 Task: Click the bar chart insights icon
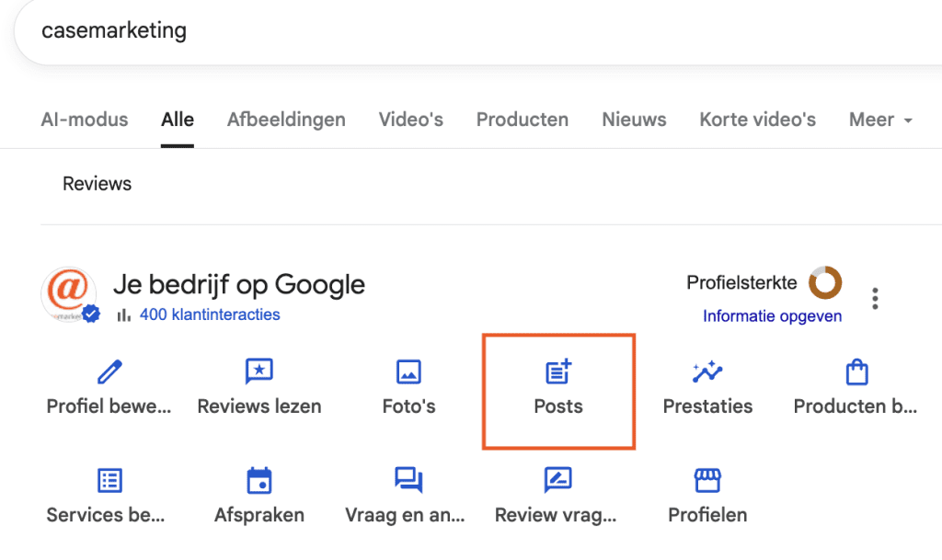124,314
